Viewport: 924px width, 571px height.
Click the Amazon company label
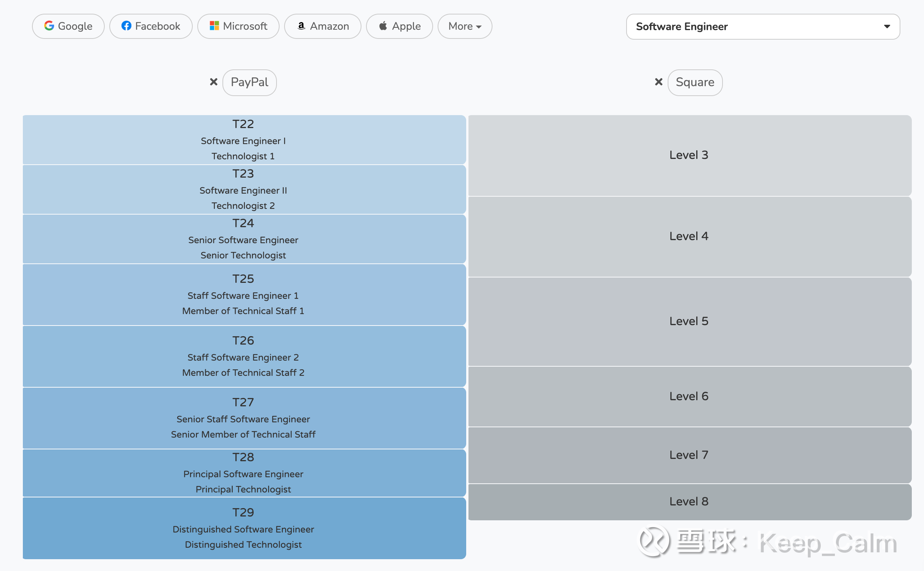coord(329,26)
